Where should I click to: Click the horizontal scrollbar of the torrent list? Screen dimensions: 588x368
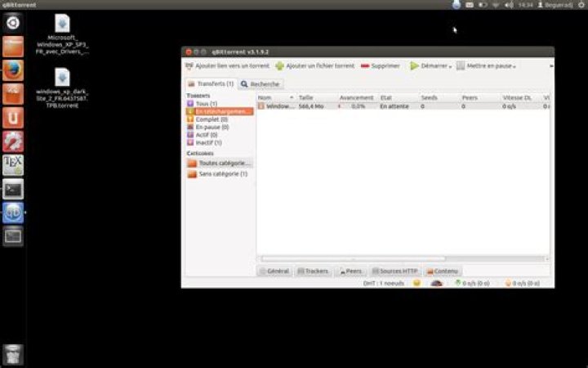point(354,258)
